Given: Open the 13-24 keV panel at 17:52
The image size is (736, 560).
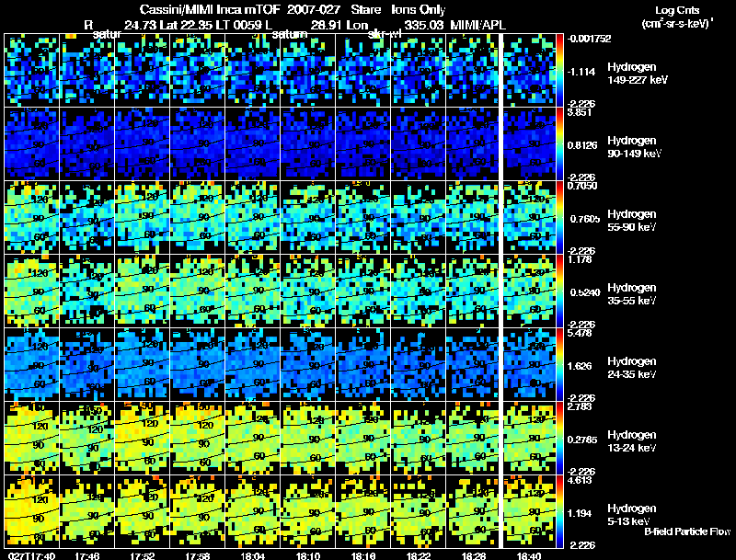Looking at the screenshot, I should coord(143,439).
